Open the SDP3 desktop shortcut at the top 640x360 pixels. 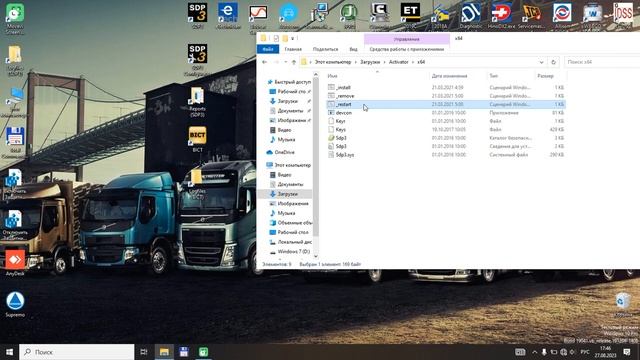coord(197,16)
